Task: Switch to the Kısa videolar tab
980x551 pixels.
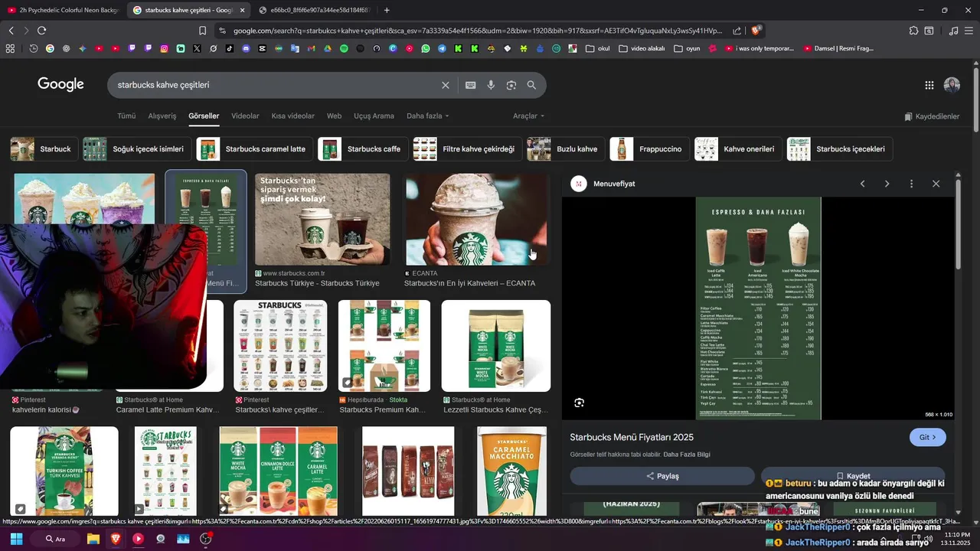Action: [x=292, y=116]
